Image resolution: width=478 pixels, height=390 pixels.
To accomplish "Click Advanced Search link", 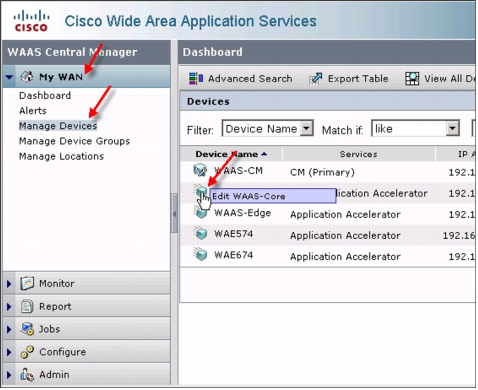I will click(250, 79).
